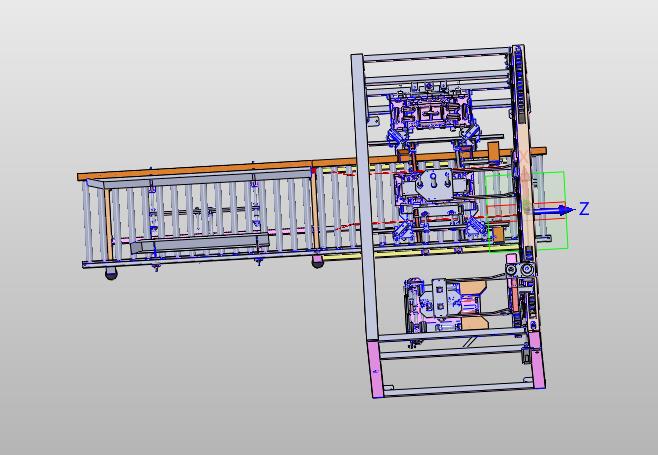Click the blue Z axis arrow of the manipulator
The width and height of the screenshot is (658, 455).
coord(553,210)
